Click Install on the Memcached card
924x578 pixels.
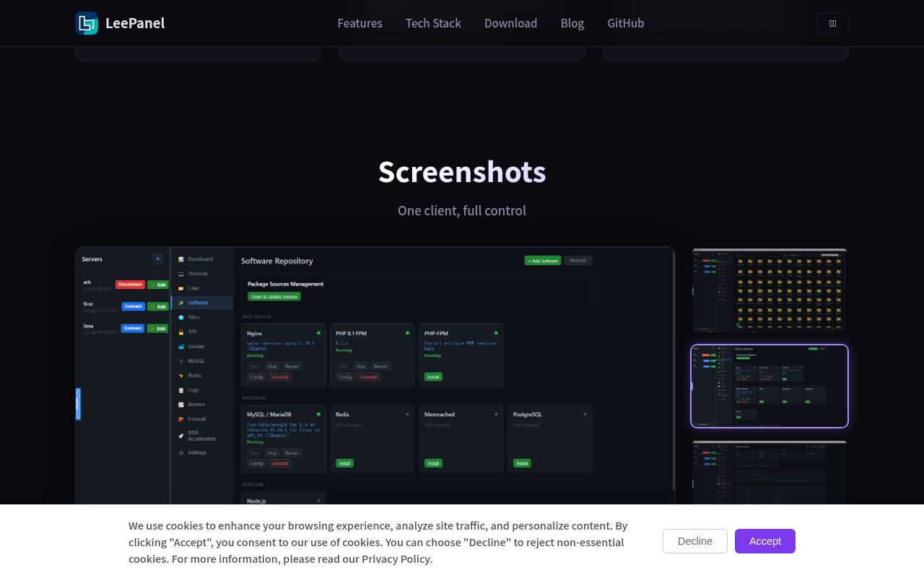[433, 463]
